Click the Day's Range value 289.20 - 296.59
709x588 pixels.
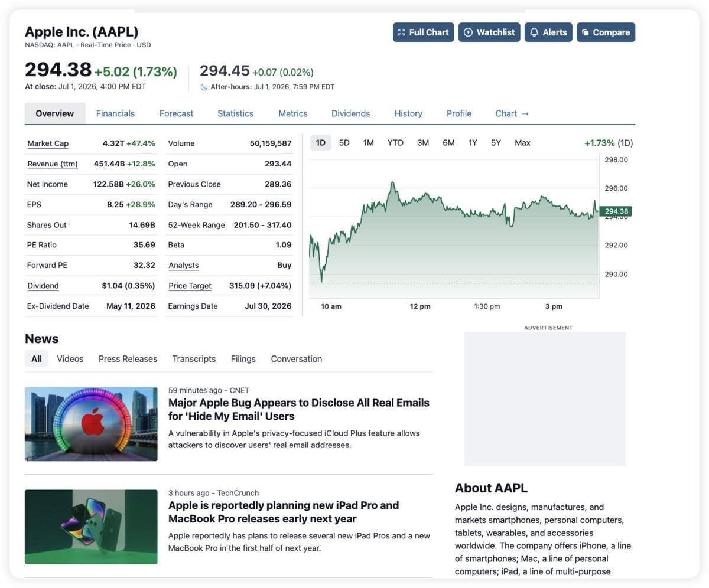pos(261,204)
